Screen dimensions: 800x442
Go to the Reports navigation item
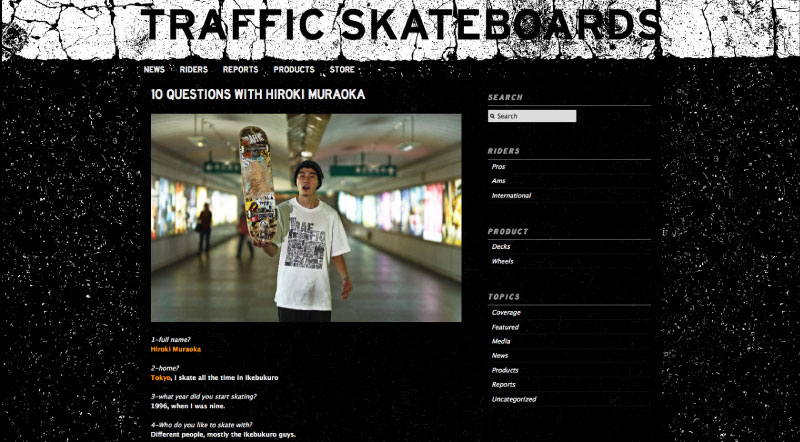point(240,69)
